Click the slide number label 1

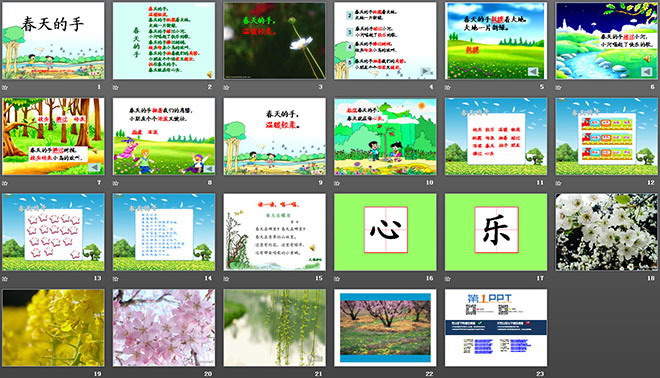(99, 87)
